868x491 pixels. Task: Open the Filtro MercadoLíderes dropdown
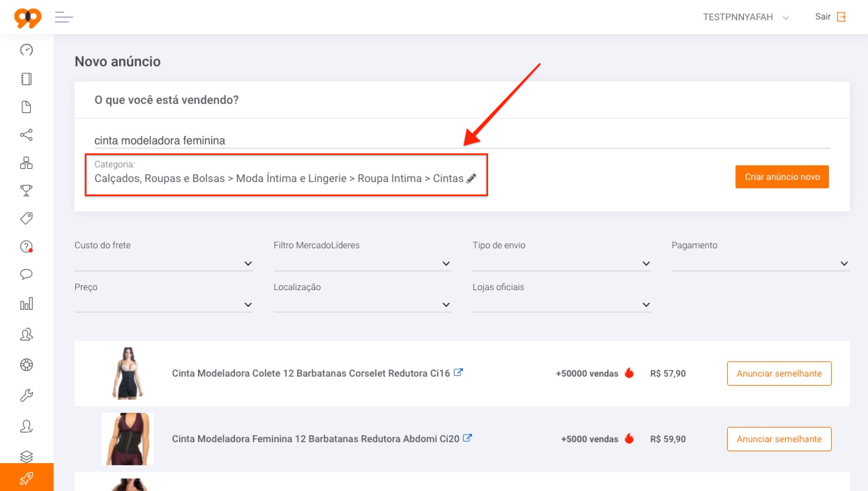pos(363,264)
